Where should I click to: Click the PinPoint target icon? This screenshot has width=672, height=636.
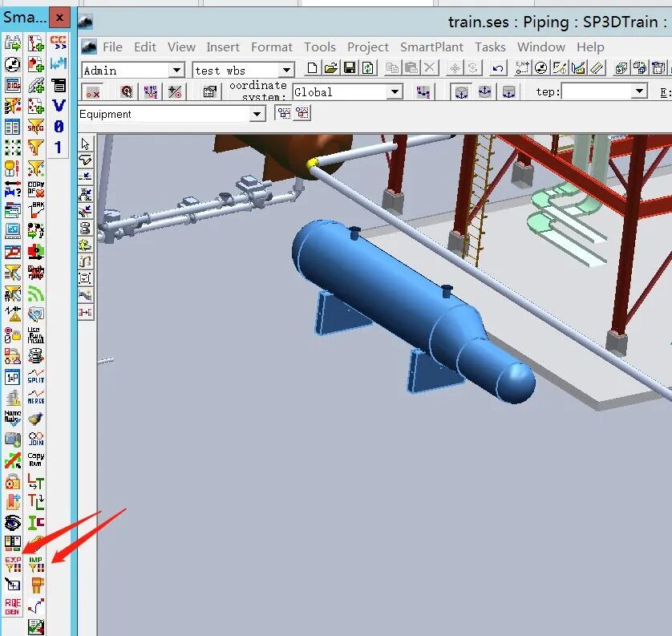click(x=127, y=91)
